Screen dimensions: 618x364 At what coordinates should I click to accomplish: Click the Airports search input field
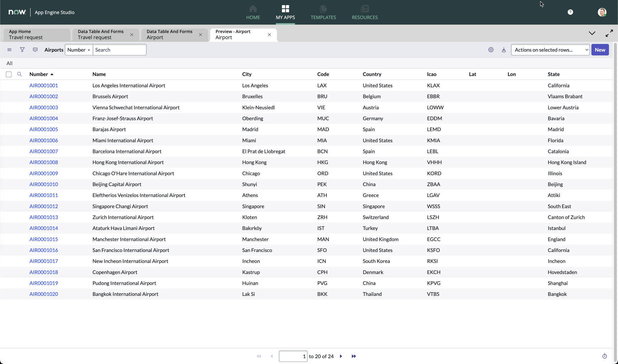(119, 50)
